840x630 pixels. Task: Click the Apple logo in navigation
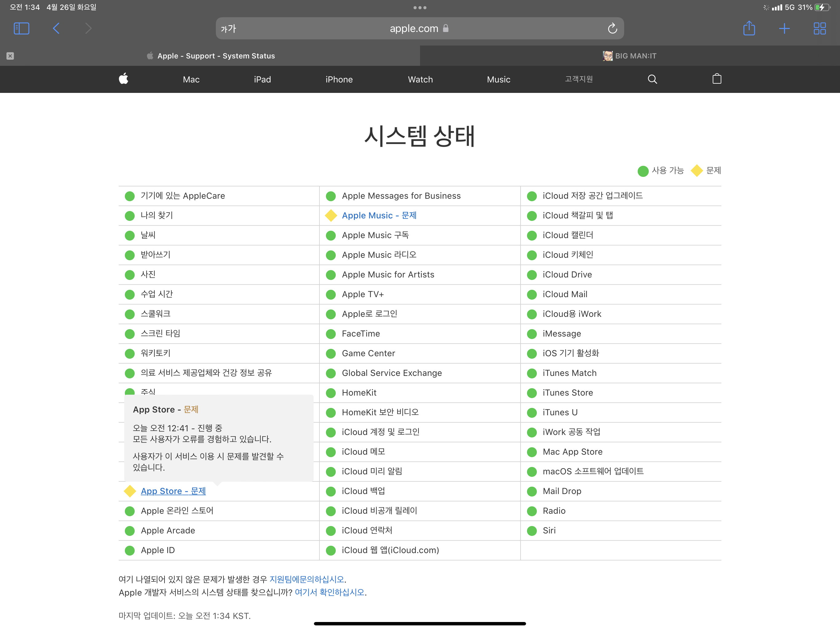point(123,79)
